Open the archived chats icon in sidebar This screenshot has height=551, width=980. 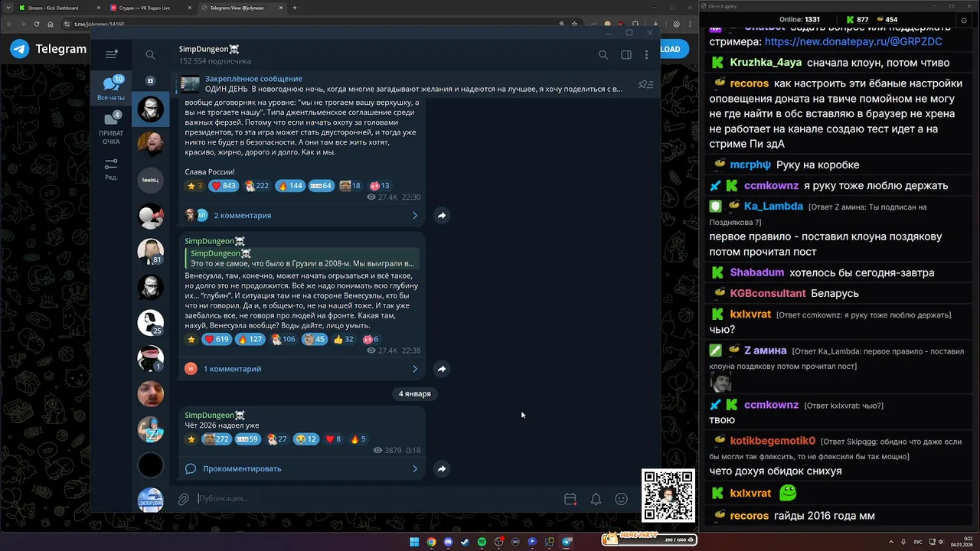pyautogui.click(x=150, y=80)
